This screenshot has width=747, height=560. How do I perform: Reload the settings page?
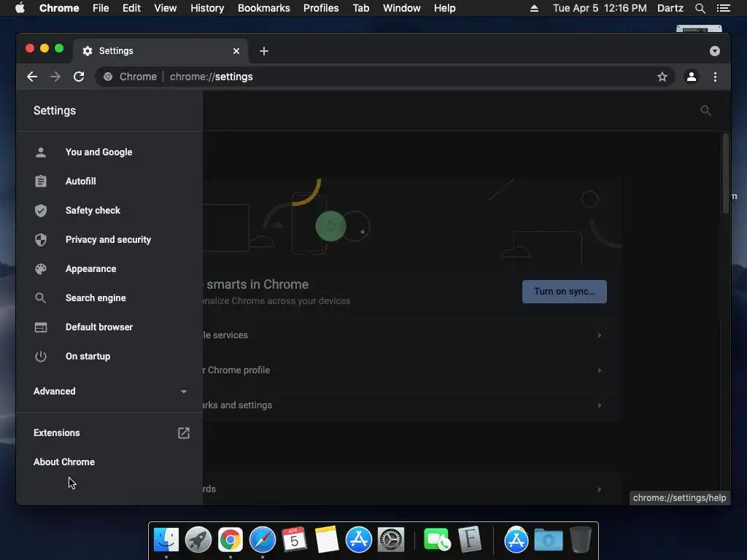pos(79,77)
